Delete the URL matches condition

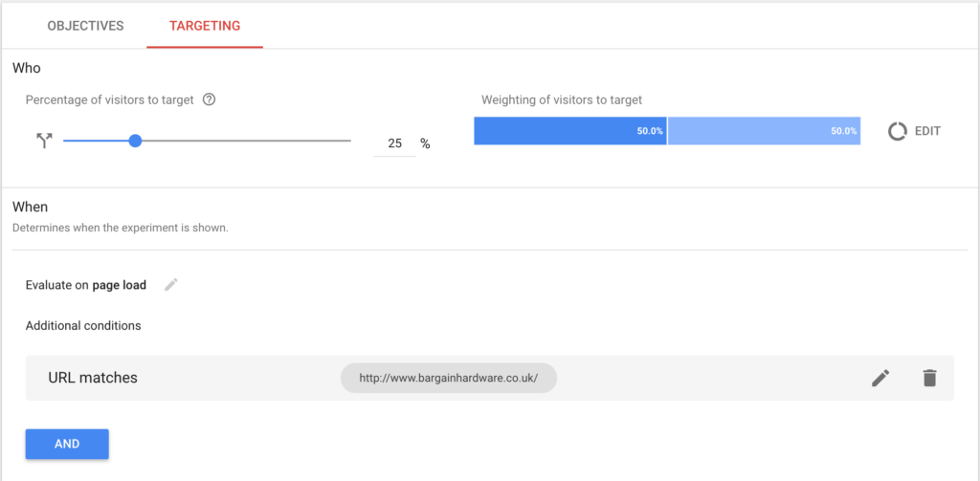[x=929, y=378]
